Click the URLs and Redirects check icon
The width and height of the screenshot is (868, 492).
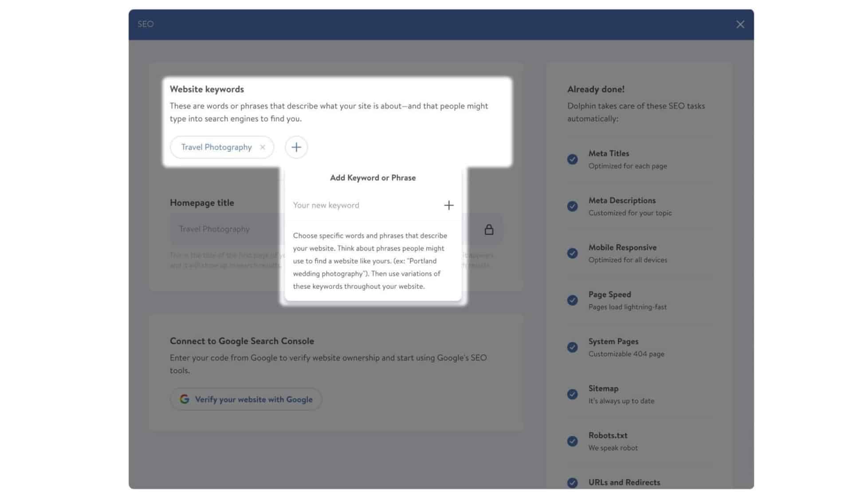click(x=573, y=483)
